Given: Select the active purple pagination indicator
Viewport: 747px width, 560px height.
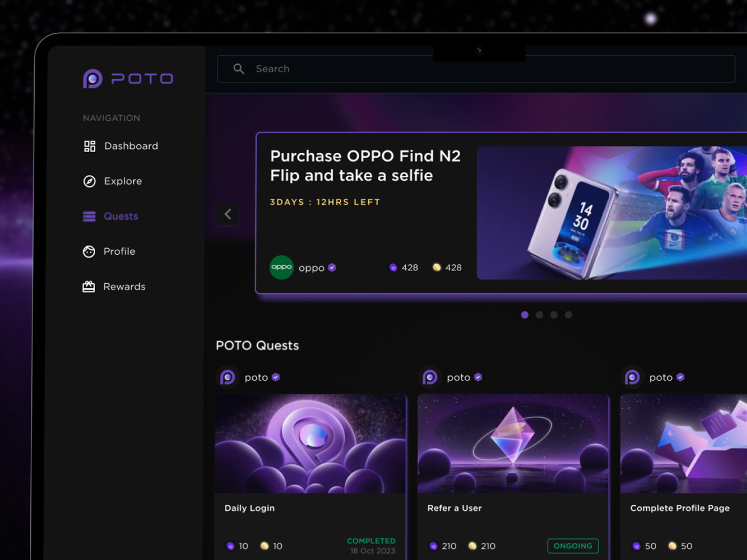Looking at the screenshot, I should (525, 315).
